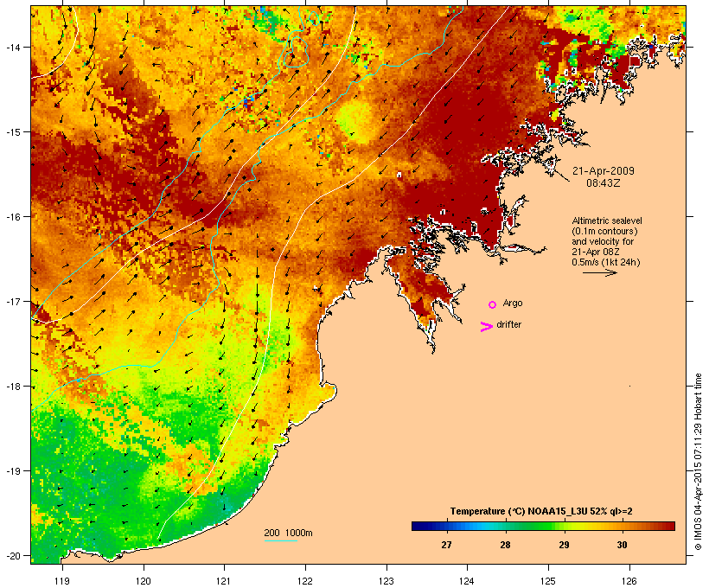The image size is (709, 588).
Task: Click the longitude label 123
Action: coord(386,581)
